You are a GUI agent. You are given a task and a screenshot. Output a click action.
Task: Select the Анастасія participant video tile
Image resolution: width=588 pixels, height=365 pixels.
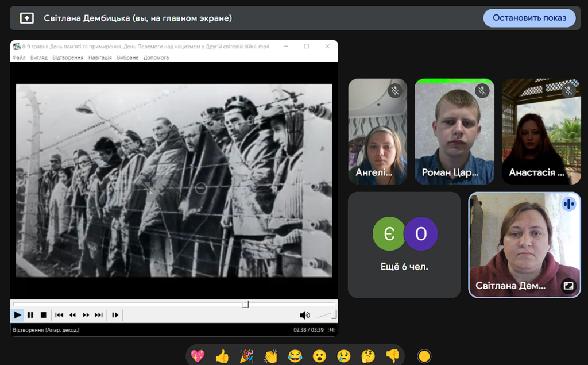541,132
